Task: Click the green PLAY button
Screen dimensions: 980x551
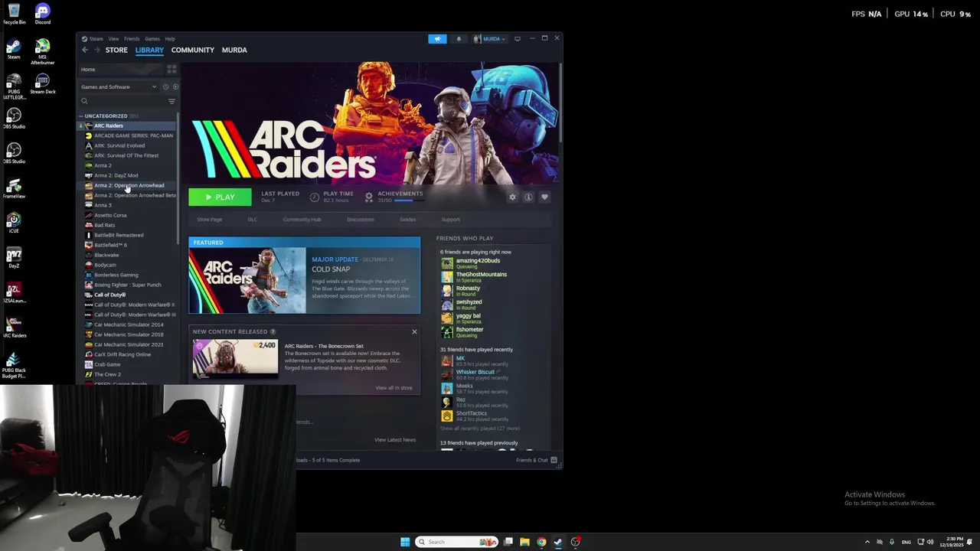Action: pyautogui.click(x=220, y=197)
